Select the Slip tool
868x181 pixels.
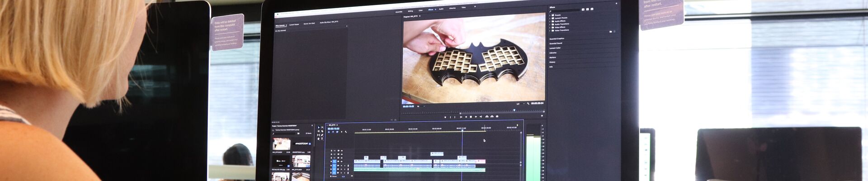click(x=318, y=135)
